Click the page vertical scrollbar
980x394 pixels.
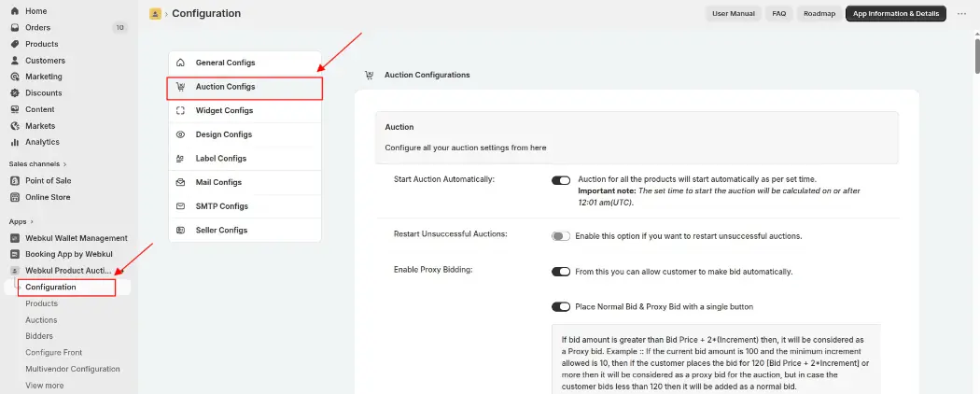(976, 56)
